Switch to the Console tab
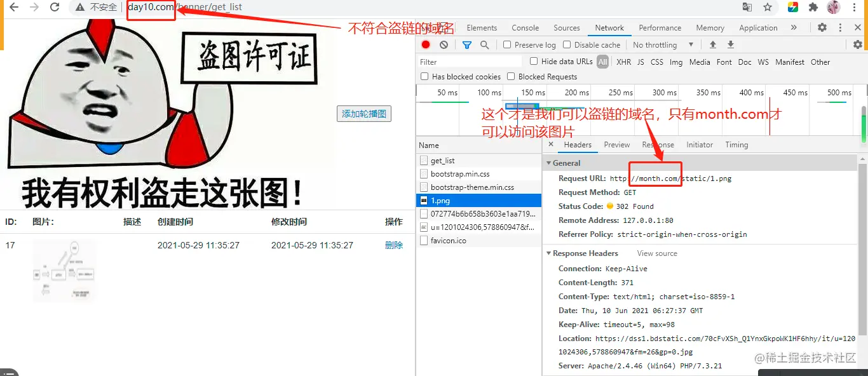Image resolution: width=868 pixels, height=376 pixels. 526,28
